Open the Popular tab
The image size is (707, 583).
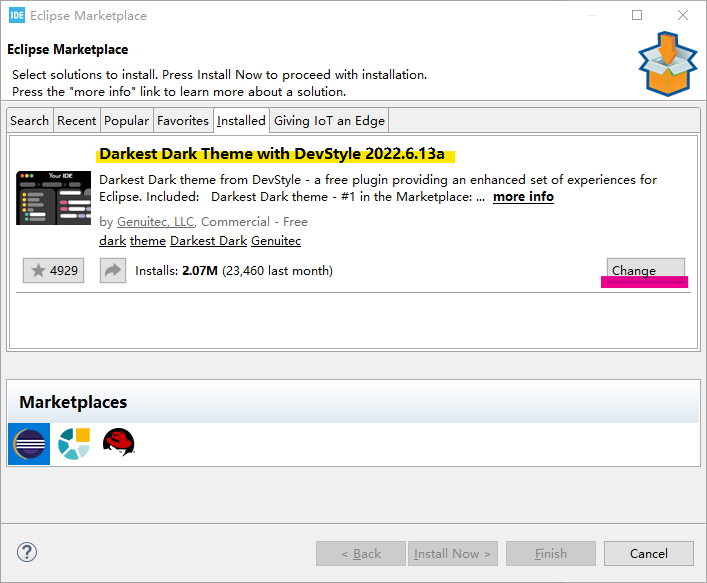(127, 120)
